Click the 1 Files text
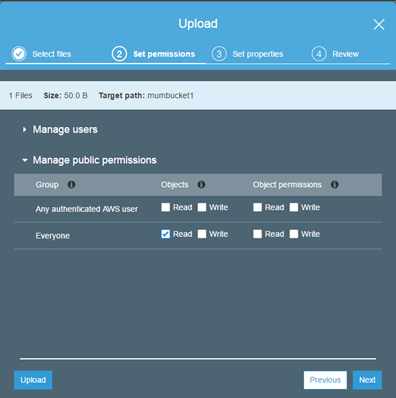Viewport: 396px width, 398px height. click(21, 96)
